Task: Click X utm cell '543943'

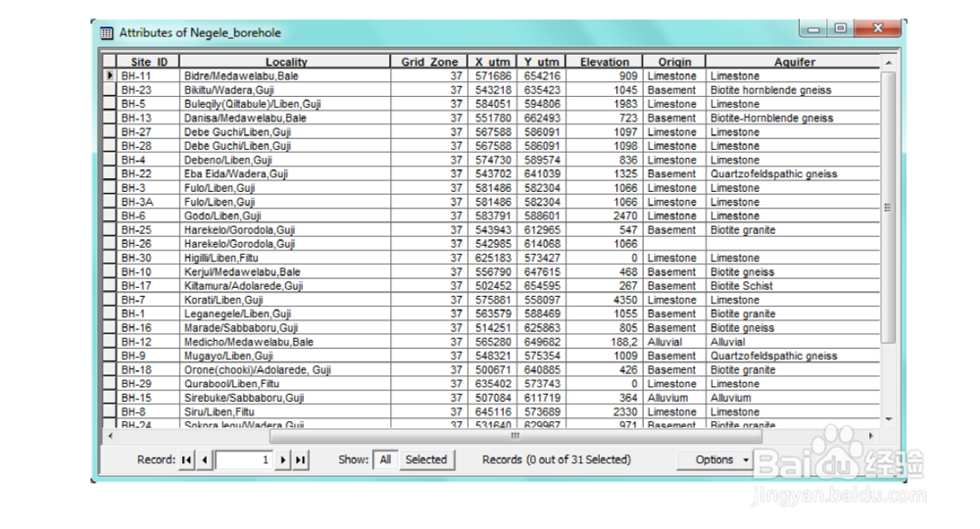Action: [x=492, y=230]
